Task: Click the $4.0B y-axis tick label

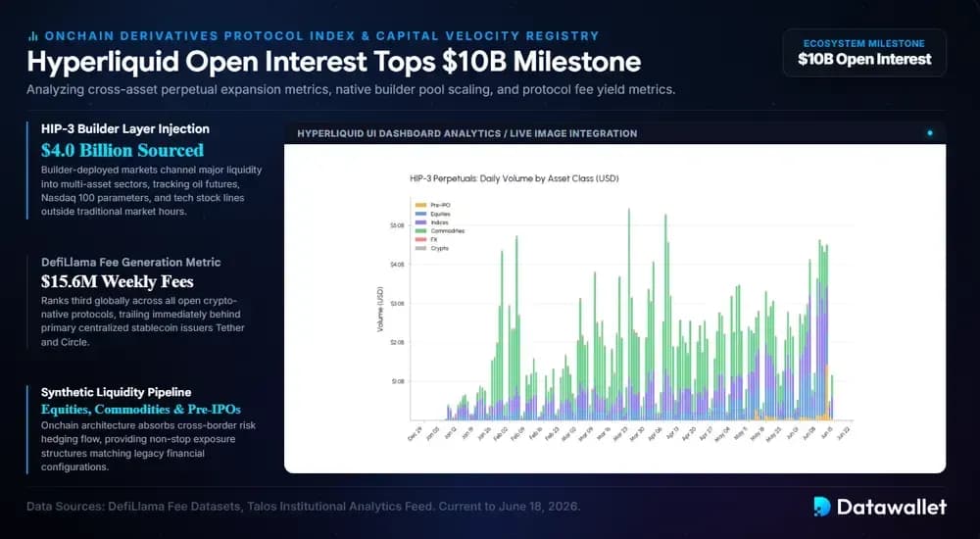Action: tap(397, 265)
